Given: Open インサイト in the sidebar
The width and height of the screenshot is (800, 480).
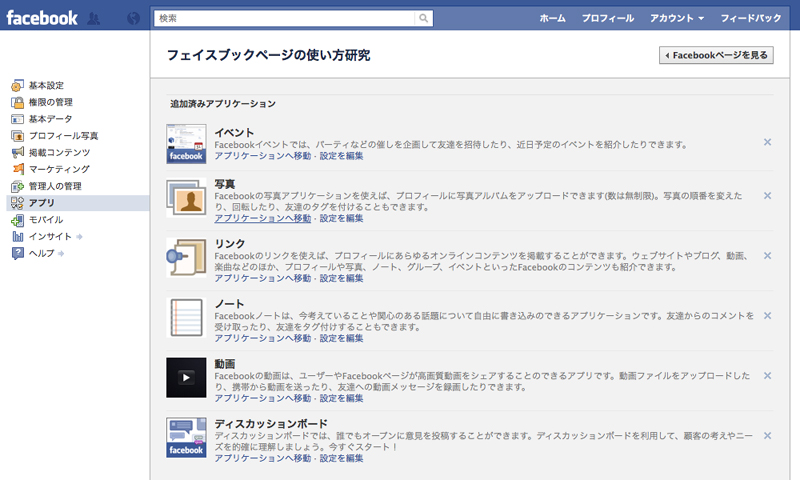Looking at the screenshot, I should [x=50, y=237].
